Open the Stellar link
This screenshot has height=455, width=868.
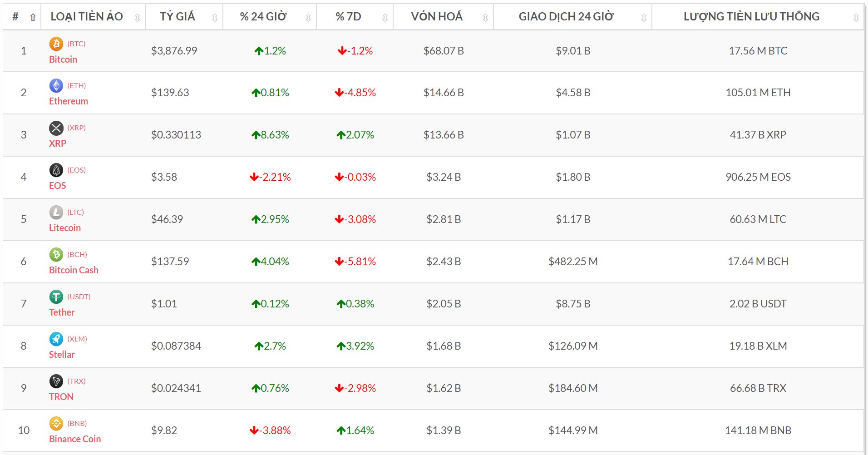pyautogui.click(x=62, y=355)
